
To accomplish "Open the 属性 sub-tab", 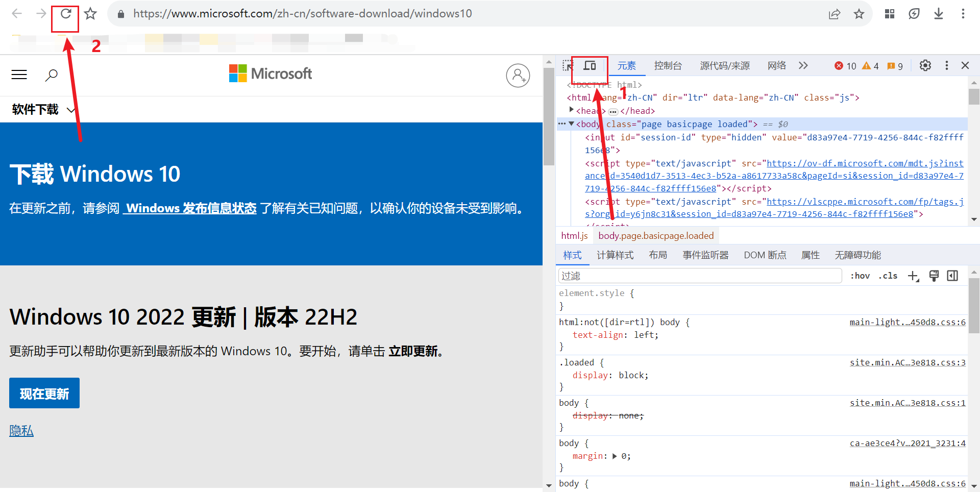I will coord(811,255).
